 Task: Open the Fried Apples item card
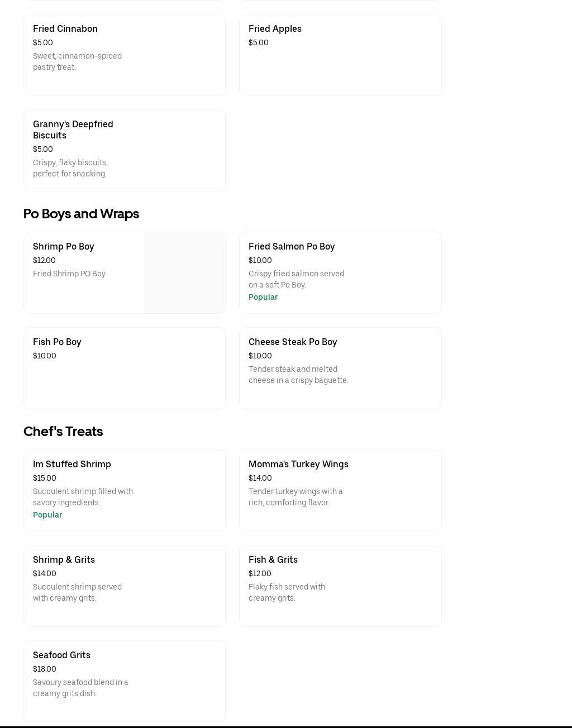(x=340, y=55)
